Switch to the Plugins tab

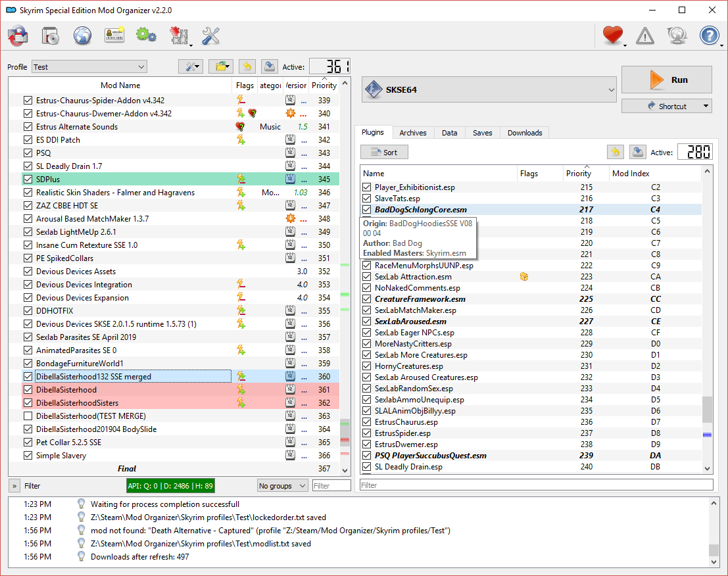[x=373, y=132]
